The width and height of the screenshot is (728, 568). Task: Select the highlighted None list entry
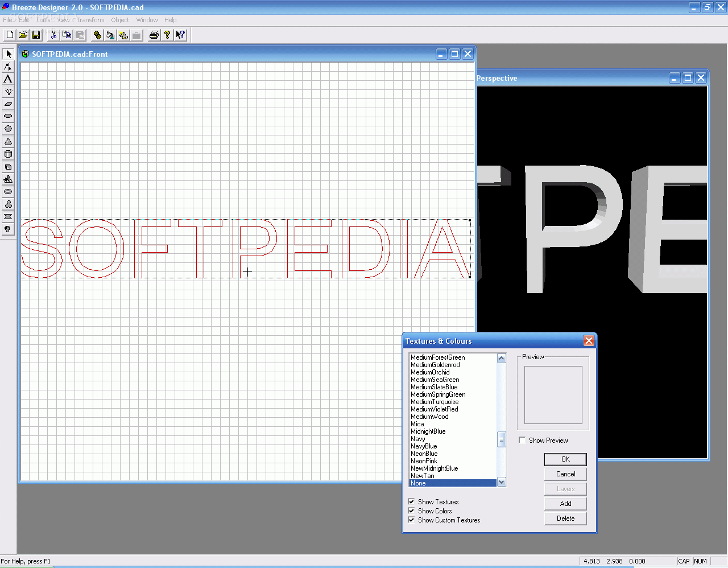click(453, 483)
